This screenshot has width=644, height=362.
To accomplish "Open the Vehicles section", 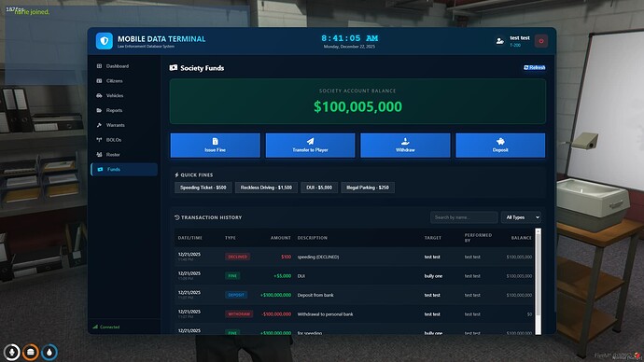I will 124,95.
